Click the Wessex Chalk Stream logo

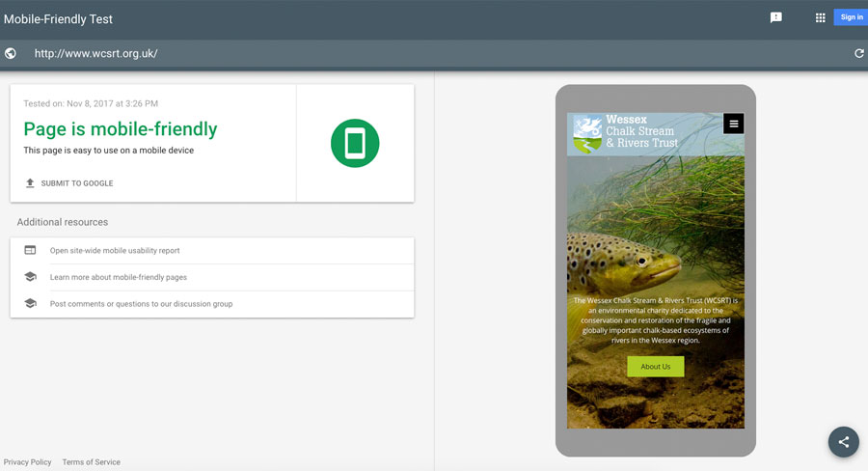point(626,133)
